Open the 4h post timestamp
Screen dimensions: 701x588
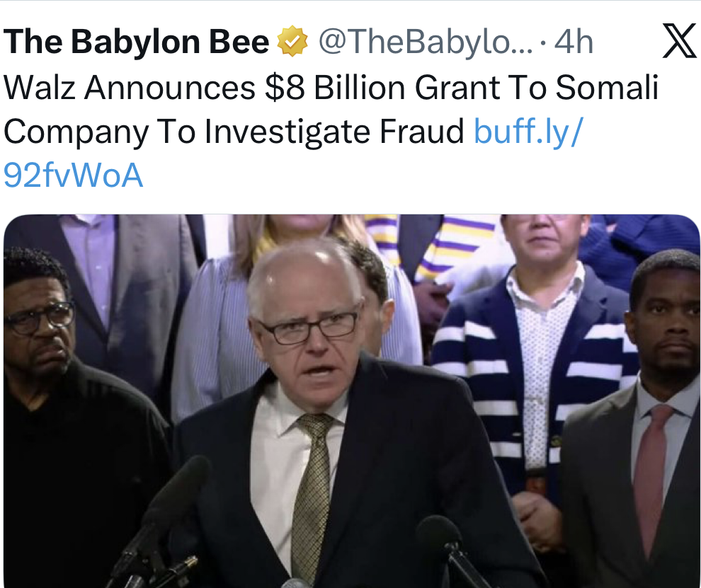click(574, 43)
